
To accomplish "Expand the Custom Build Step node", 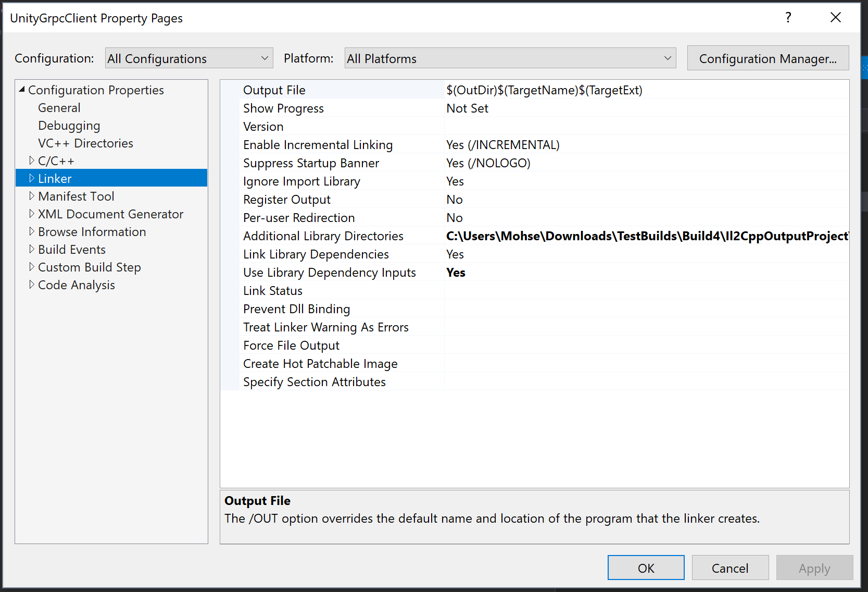I will (x=32, y=267).
